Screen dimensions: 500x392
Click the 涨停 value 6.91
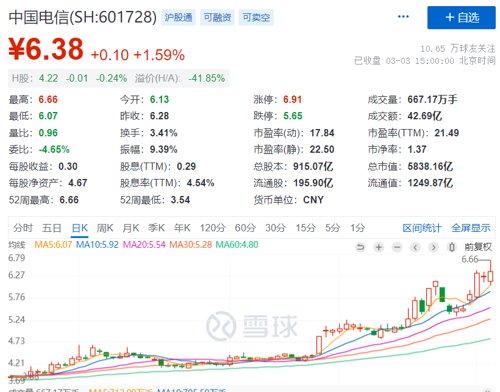[292, 99]
